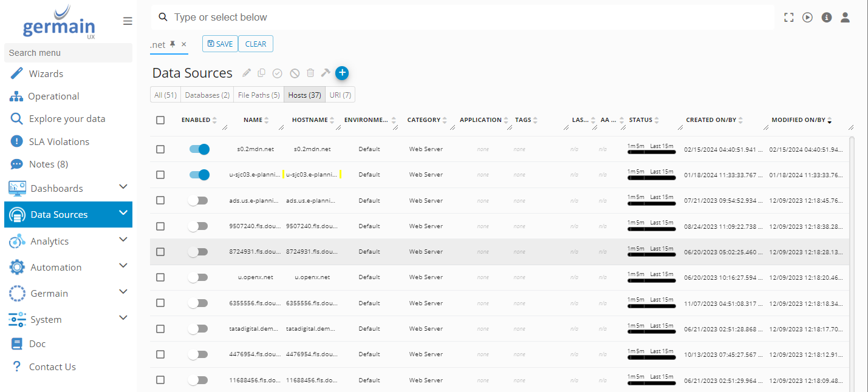Click the hammer tool icon in toolbar
Image resolution: width=868 pixels, height=392 pixels.
tap(326, 73)
